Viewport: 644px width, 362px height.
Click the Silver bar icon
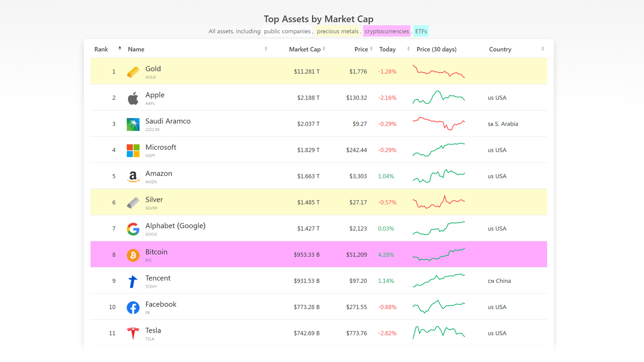click(x=133, y=203)
